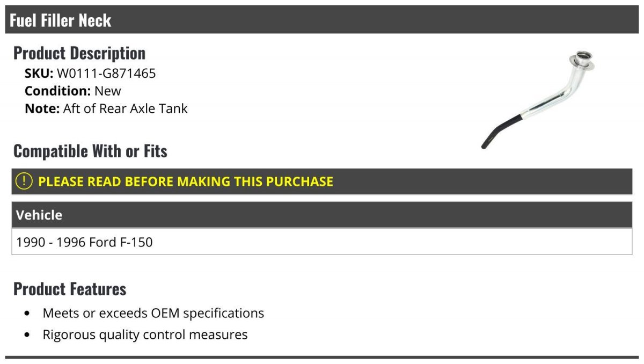This screenshot has width=644, height=364.
Task: Click the yellow warning exclamation icon
Action: (x=24, y=181)
